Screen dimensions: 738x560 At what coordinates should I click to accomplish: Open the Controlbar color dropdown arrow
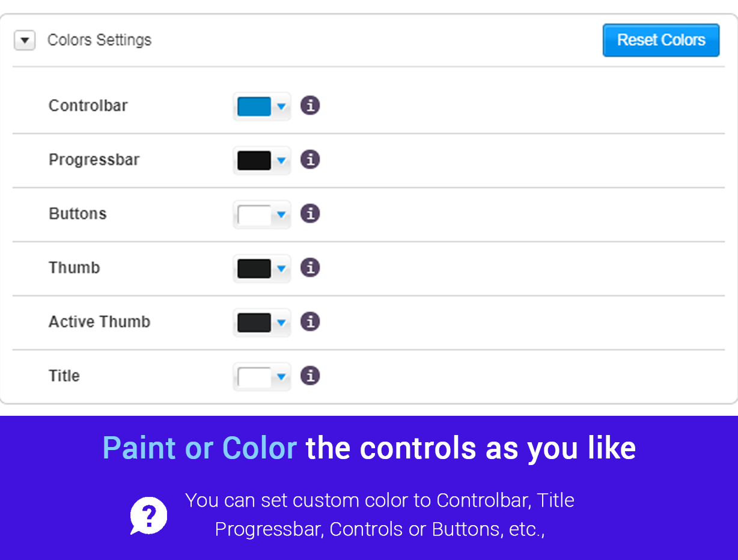pos(281,107)
